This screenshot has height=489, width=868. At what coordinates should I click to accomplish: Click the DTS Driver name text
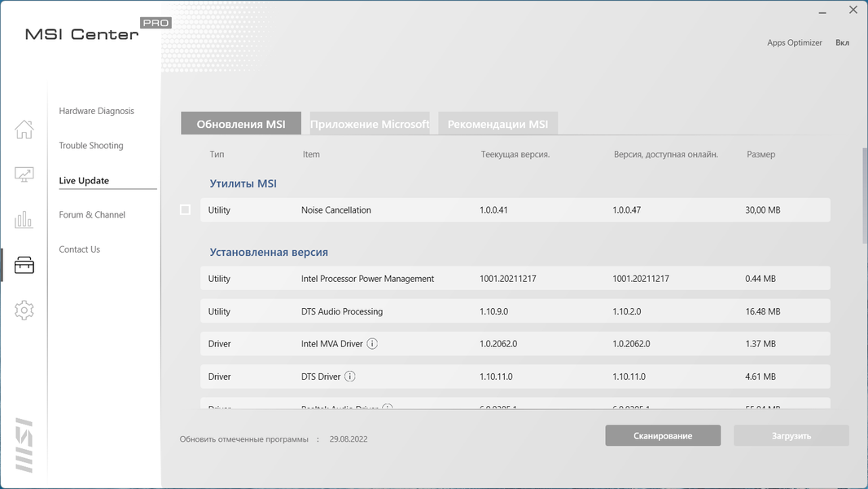tap(321, 377)
